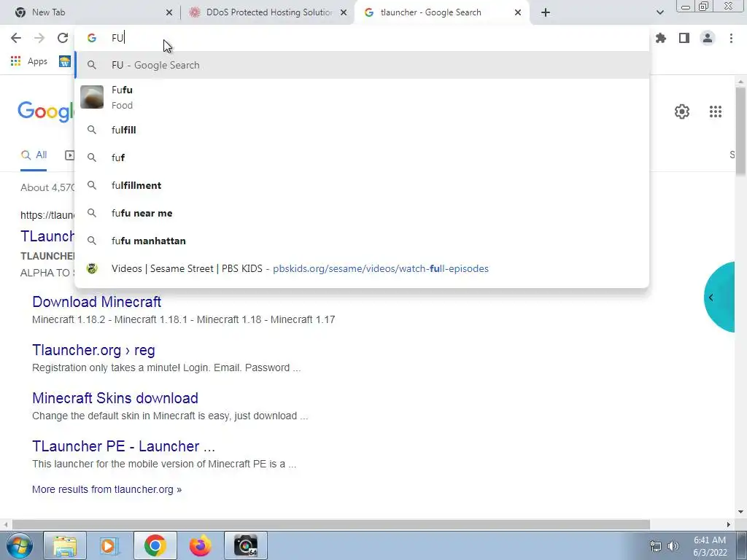Close the tlauncher Google Search tab

518,12
